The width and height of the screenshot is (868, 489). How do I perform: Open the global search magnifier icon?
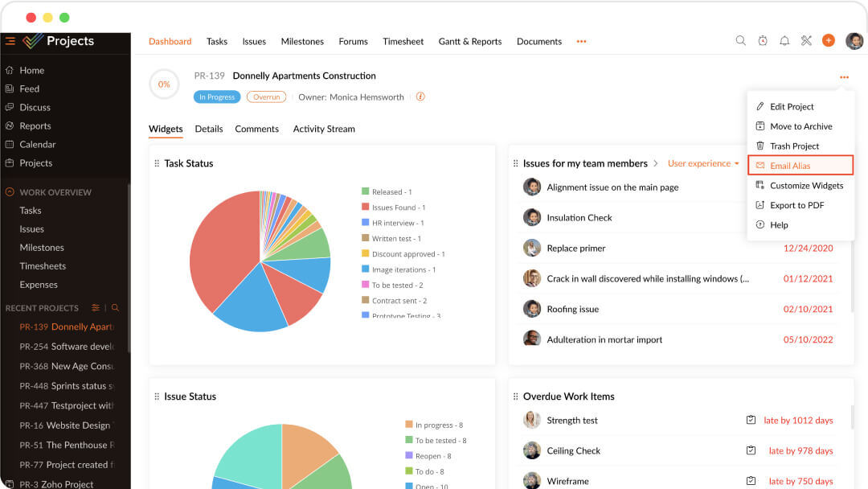740,40
